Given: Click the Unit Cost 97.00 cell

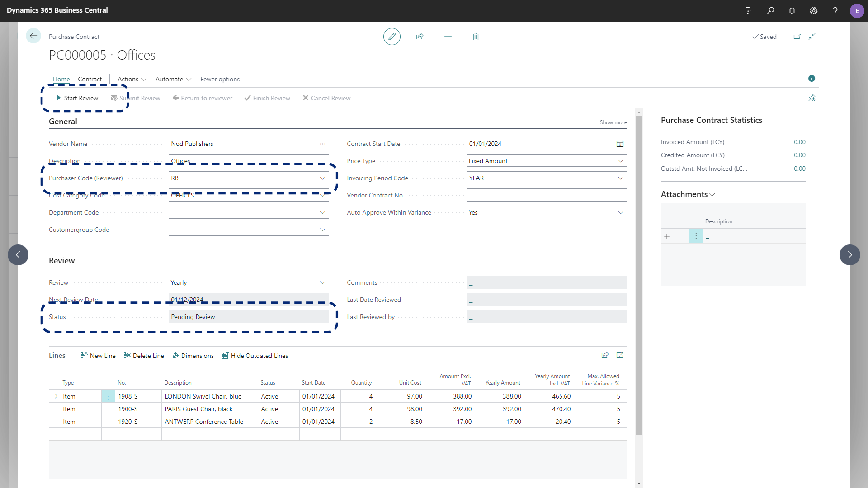Looking at the screenshot, I should click(404, 396).
